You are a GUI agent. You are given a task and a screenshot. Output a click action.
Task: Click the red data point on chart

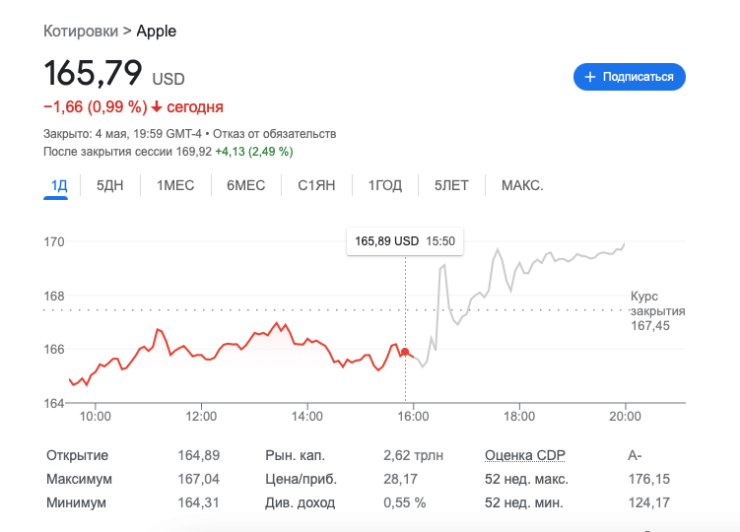(405, 352)
